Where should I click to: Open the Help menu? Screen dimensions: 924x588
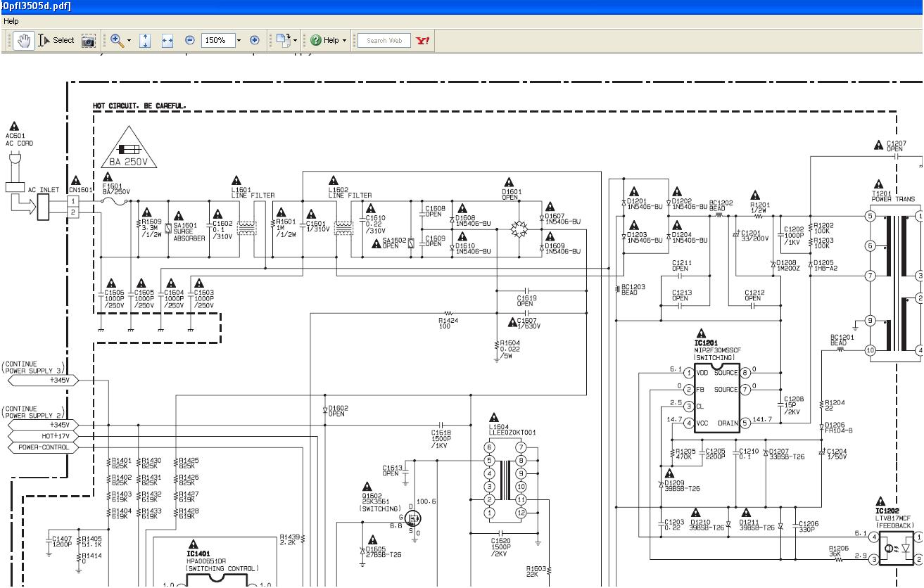point(11,21)
